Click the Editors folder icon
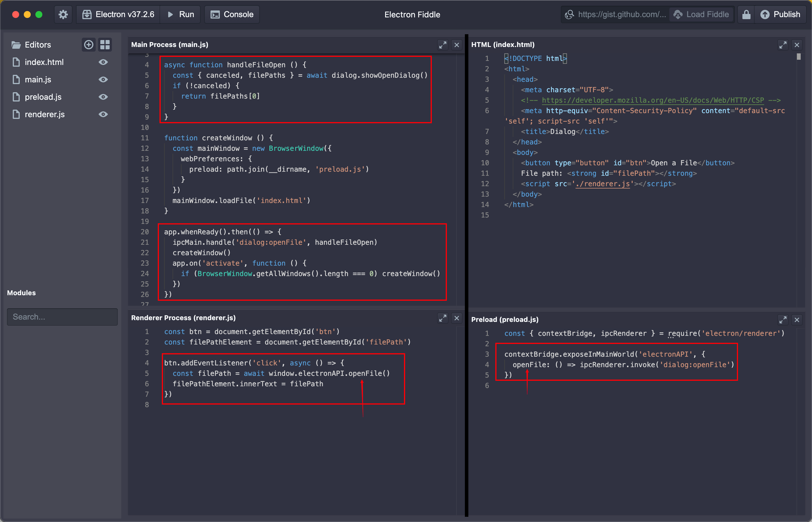812x522 pixels. coord(16,45)
